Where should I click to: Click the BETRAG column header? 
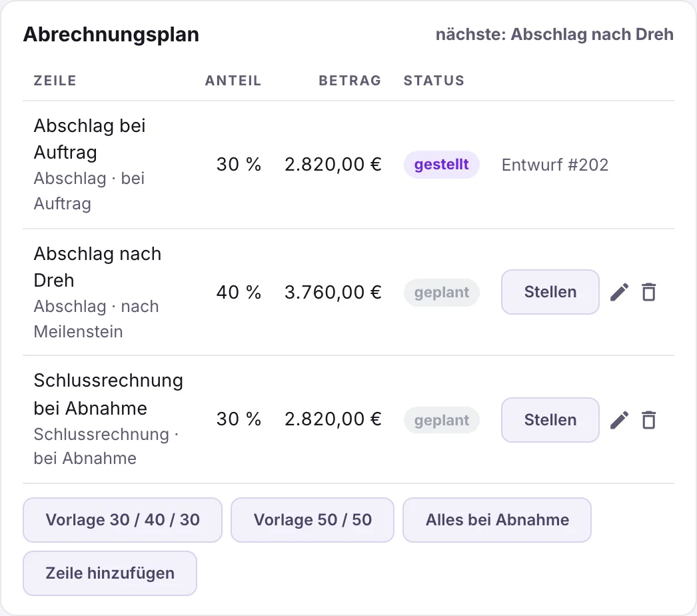[x=350, y=81]
